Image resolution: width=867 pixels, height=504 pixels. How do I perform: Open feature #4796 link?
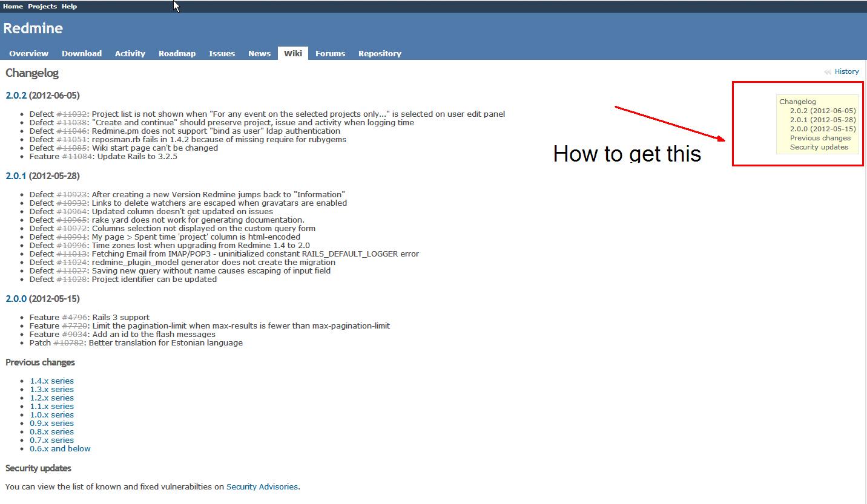75,317
